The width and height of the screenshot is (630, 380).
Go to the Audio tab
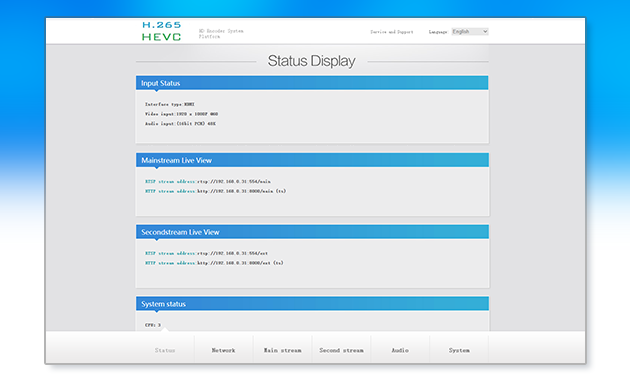(x=400, y=350)
